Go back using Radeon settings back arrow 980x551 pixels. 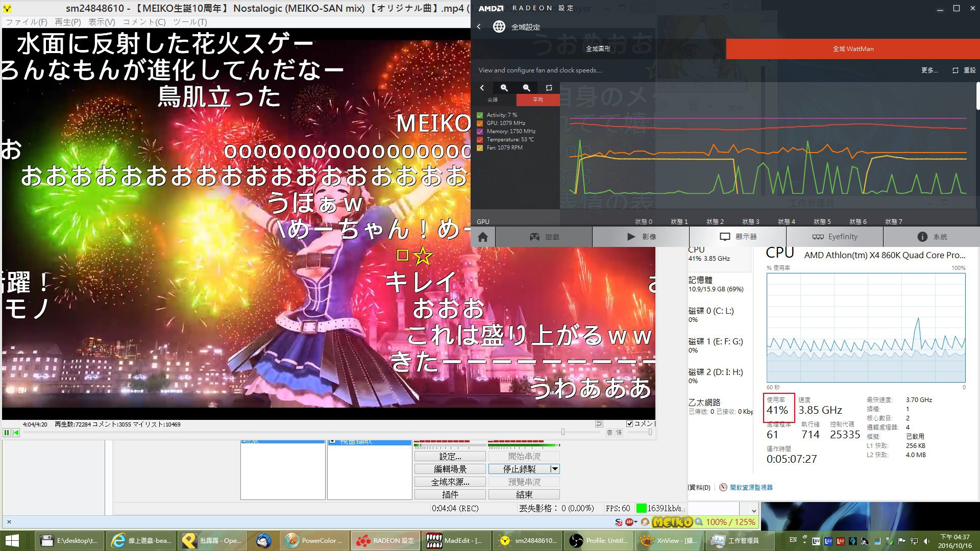coord(479,27)
